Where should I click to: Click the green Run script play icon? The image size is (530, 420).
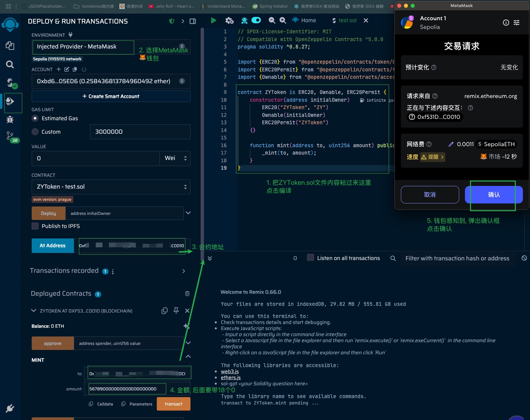pos(213,21)
